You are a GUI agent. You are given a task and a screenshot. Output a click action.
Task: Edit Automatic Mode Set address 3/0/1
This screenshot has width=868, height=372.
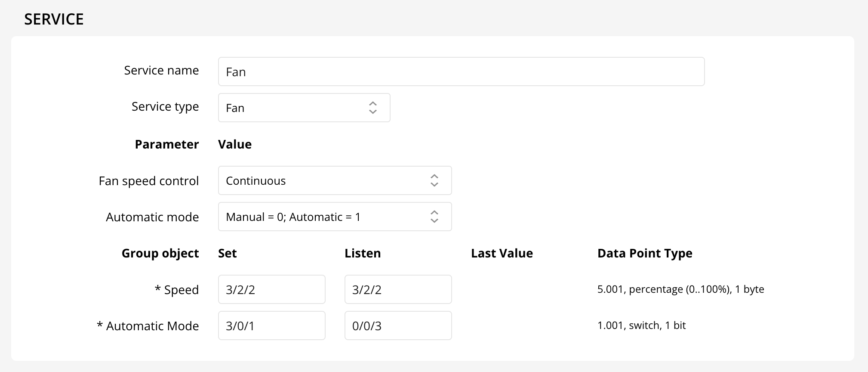tap(271, 325)
